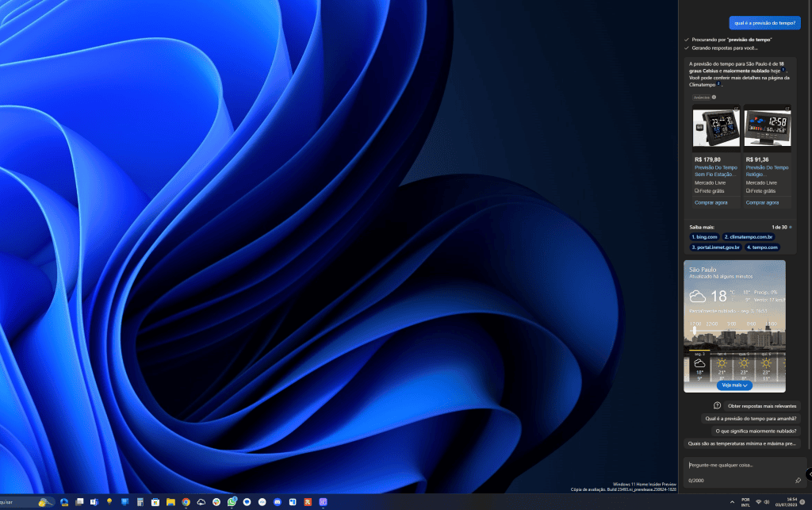Click the completed 'Procurando por previsão do tempo' step
Screen dimensions: 812x510
728,38
